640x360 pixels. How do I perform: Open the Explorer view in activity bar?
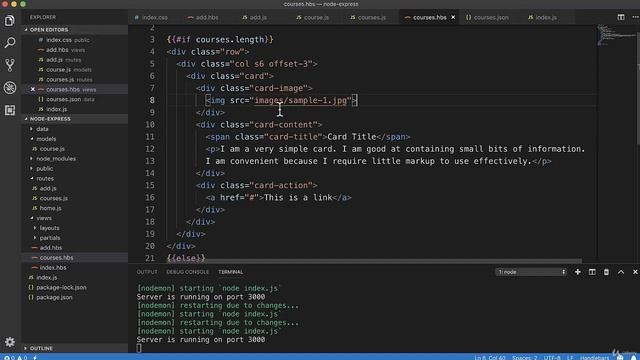(x=10, y=20)
